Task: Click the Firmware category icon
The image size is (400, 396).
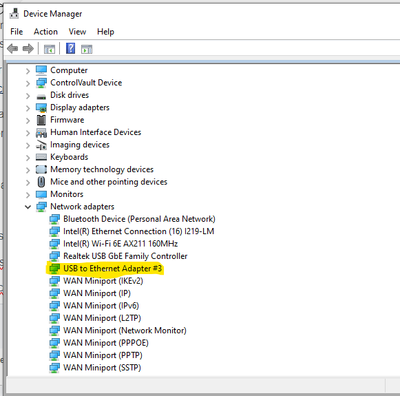Action: coord(41,120)
